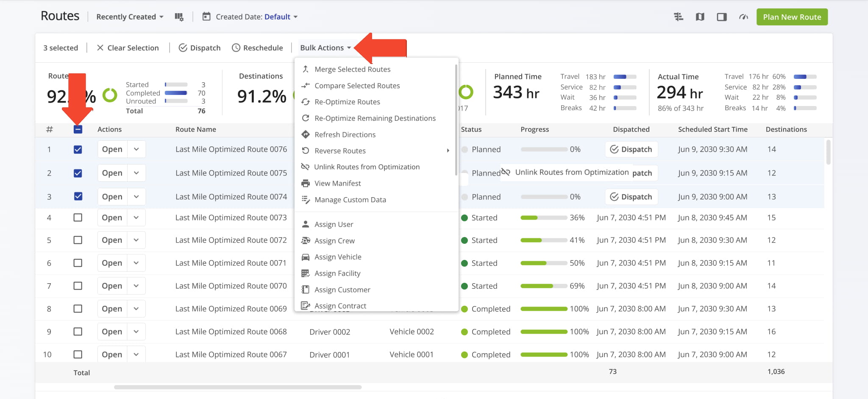Toggle the side panel layout icon
This screenshot has height=399, width=868.
pyautogui.click(x=721, y=17)
